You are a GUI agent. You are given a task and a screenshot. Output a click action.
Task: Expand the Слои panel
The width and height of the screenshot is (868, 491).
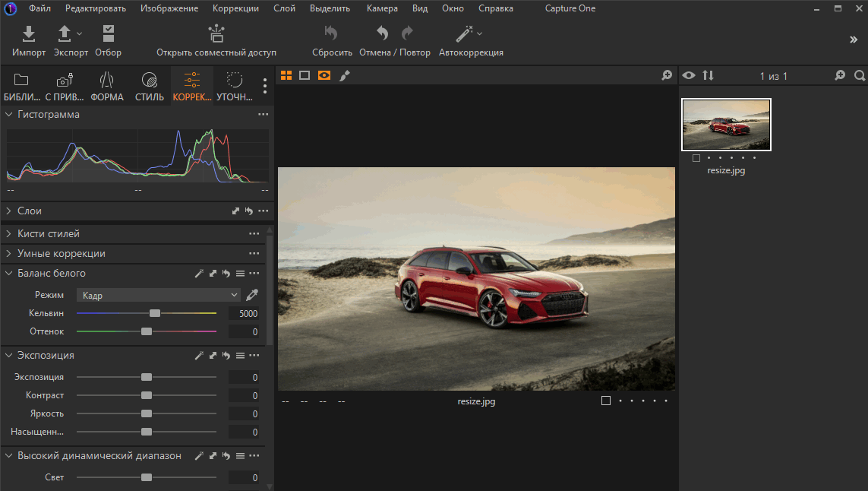(x=9, y=211)
